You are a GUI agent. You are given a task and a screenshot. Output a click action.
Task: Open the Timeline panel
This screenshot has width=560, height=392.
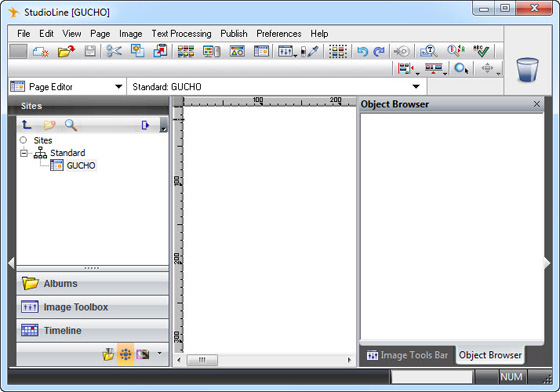(x=92, y=331)
